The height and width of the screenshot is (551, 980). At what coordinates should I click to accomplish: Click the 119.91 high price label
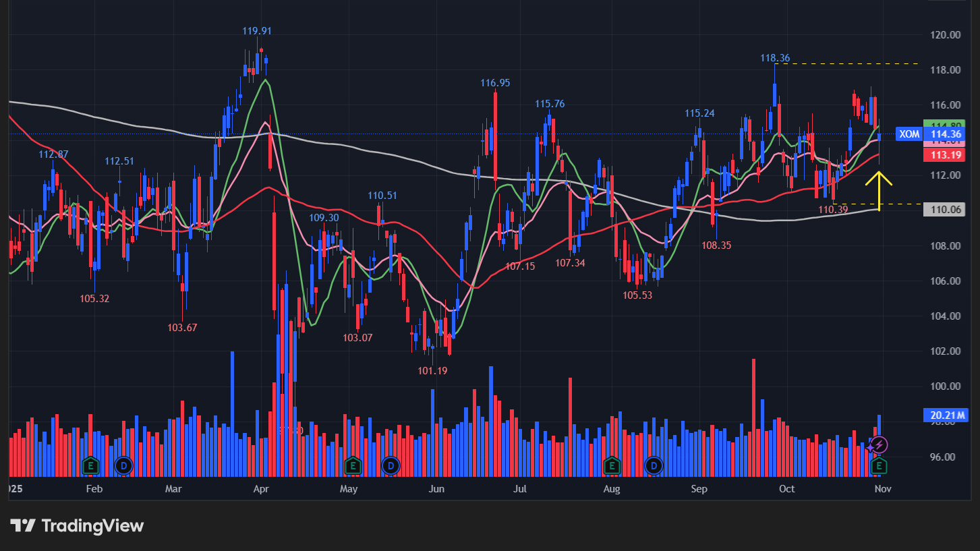click(257, 31)
